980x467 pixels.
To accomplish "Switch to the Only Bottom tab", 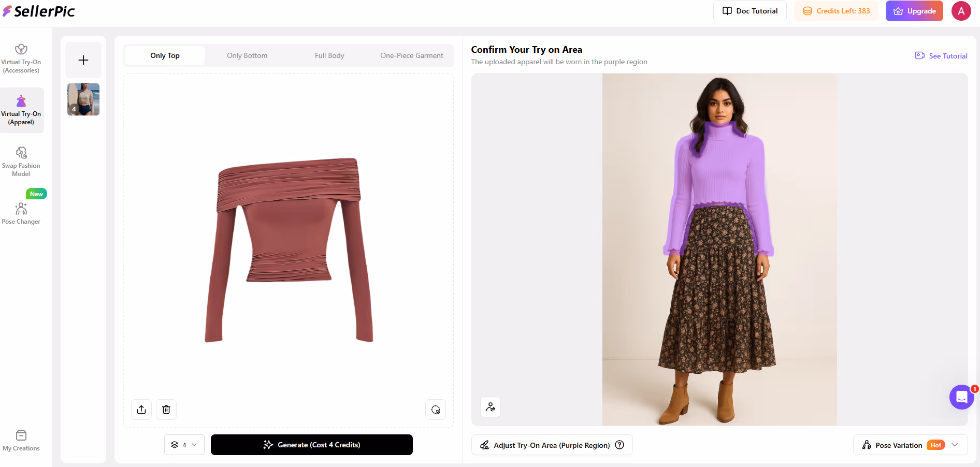I will pyautogui.click(x=247, y=55).
